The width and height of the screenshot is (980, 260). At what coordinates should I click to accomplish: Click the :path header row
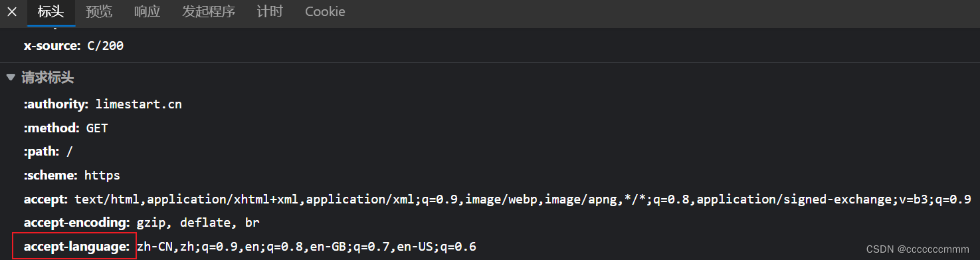click(x=49, y=152)
